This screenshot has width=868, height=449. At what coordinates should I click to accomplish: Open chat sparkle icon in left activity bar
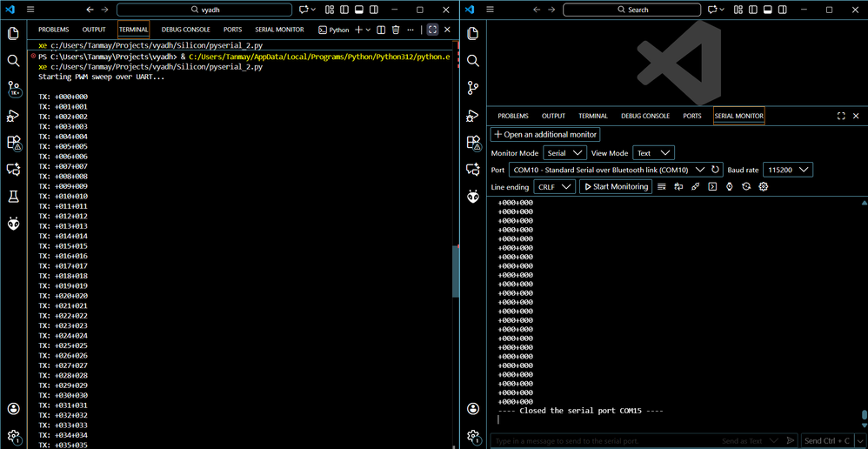pos(13,169)
